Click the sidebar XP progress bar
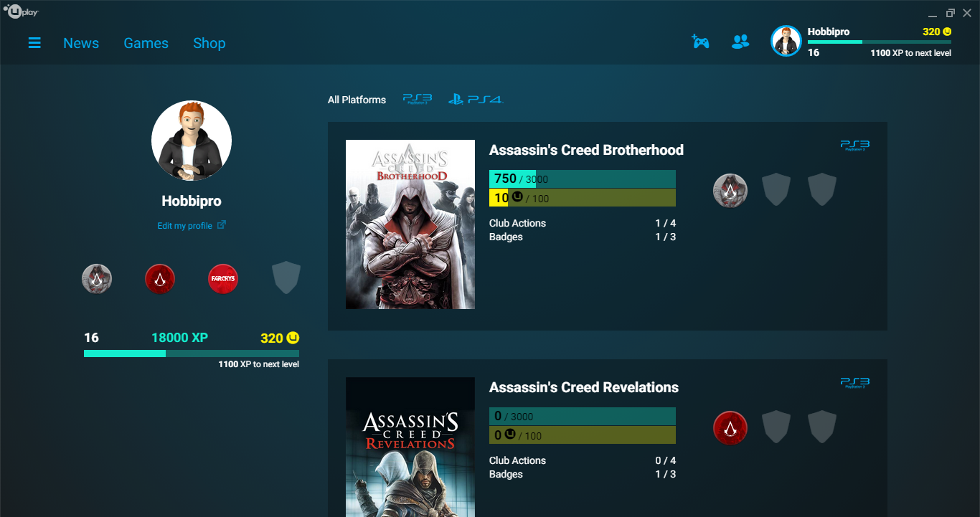 pyautogui.click(x=192, y=354)
